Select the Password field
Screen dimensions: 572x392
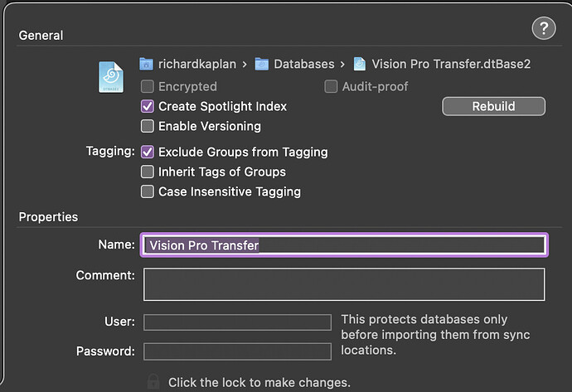click(x=237, y=351)
